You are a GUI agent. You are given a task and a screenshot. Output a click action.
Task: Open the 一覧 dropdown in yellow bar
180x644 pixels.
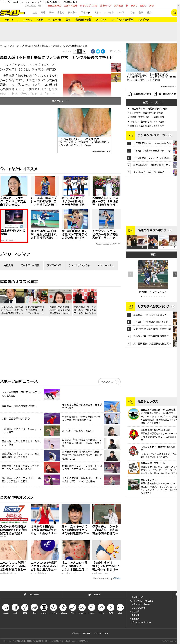coord(9,19)
